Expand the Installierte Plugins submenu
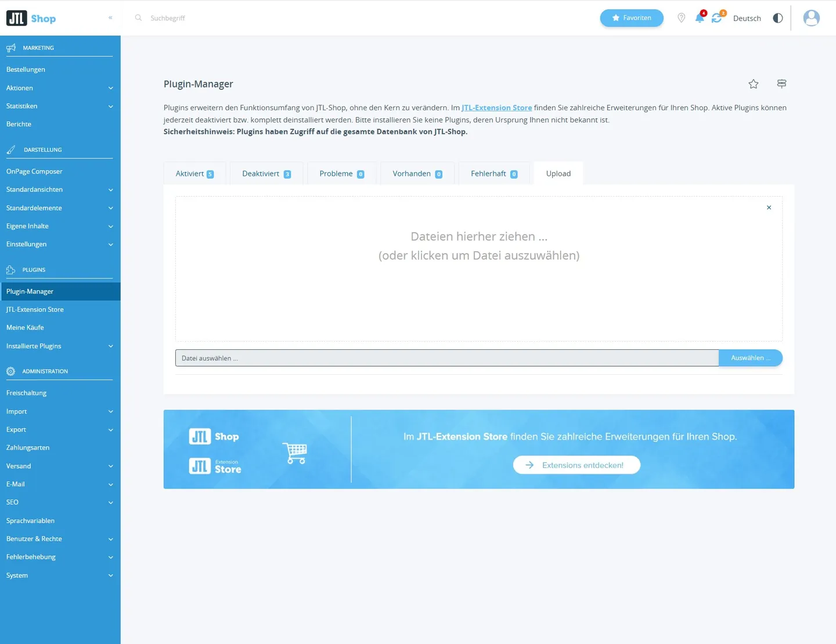Viewport: 836px width, 644px height. click(x=110, y=346)
